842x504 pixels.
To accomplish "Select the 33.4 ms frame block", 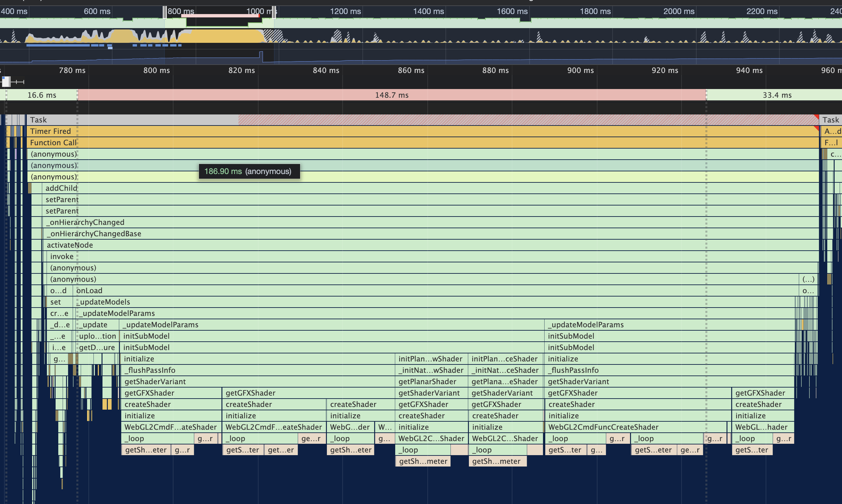I will coord(777,95).
